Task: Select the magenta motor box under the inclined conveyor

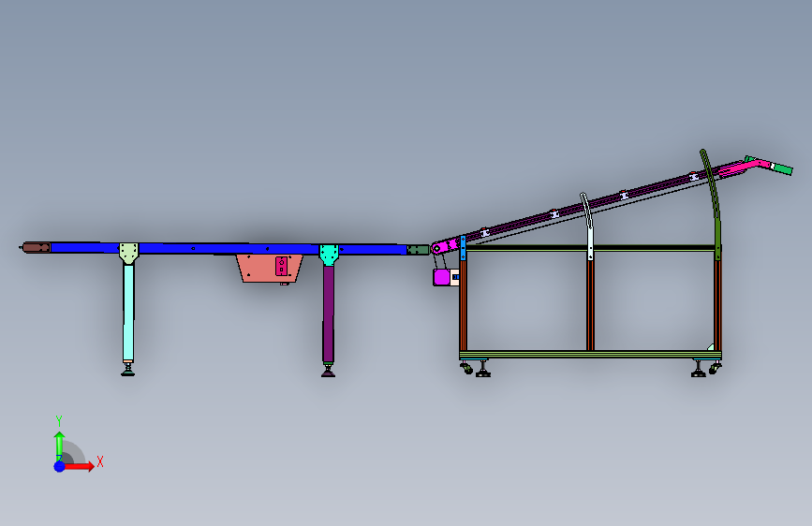Action: pos(442,277)
